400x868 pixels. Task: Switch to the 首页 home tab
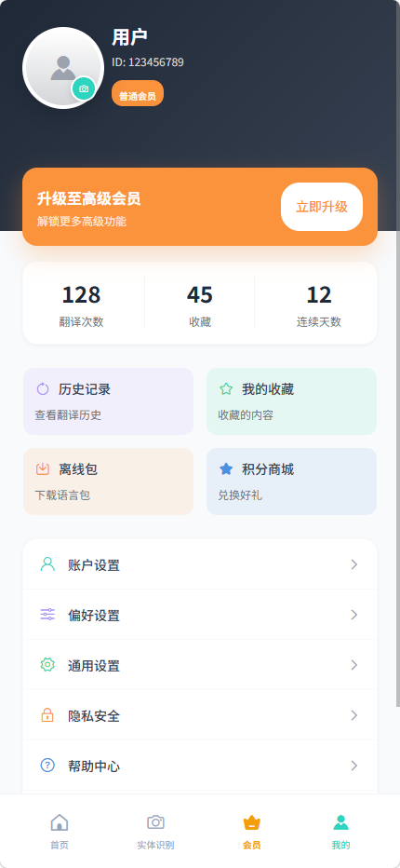click(x=60, y=832)
